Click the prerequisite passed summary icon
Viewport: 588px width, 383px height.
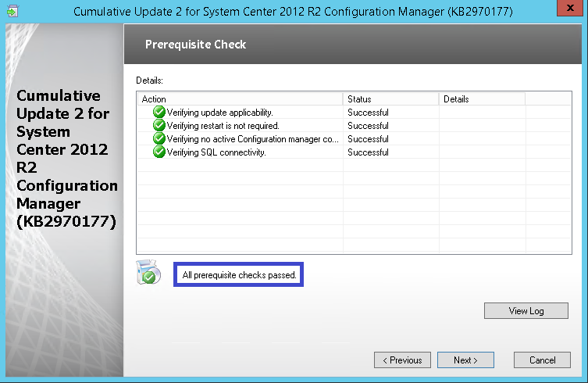coord(148,272)
